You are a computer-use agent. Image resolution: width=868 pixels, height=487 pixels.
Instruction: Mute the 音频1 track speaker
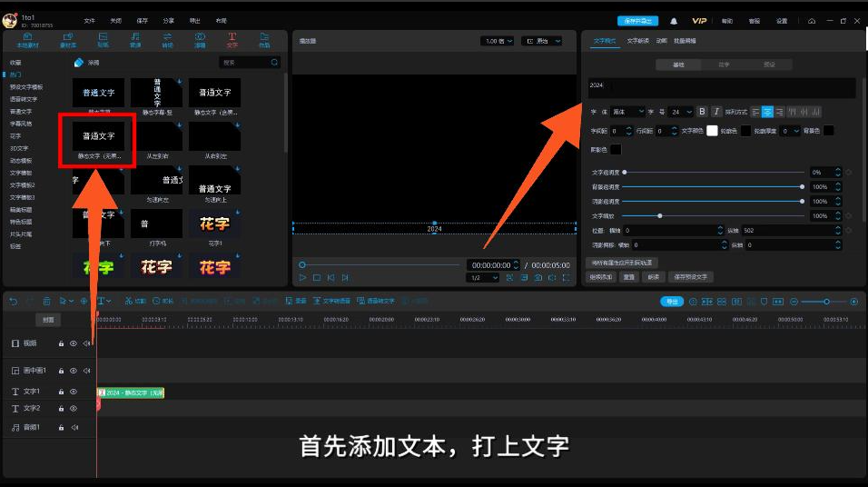[74, 428]
